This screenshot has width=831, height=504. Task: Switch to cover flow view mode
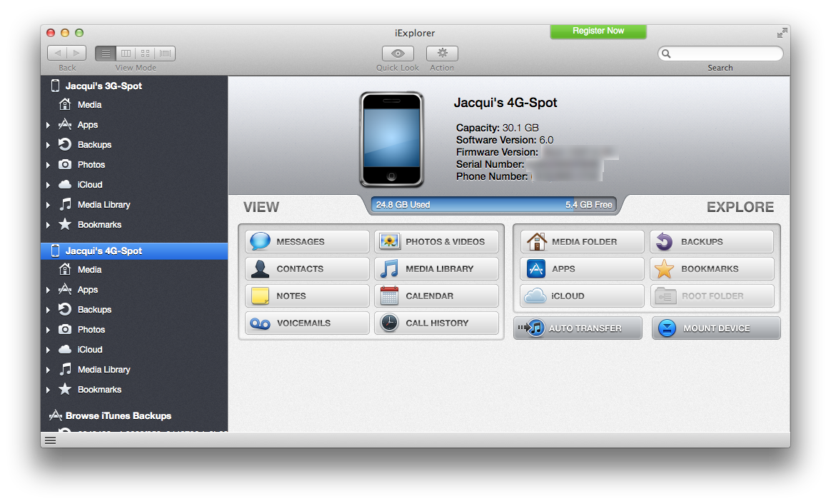(166, 54)
